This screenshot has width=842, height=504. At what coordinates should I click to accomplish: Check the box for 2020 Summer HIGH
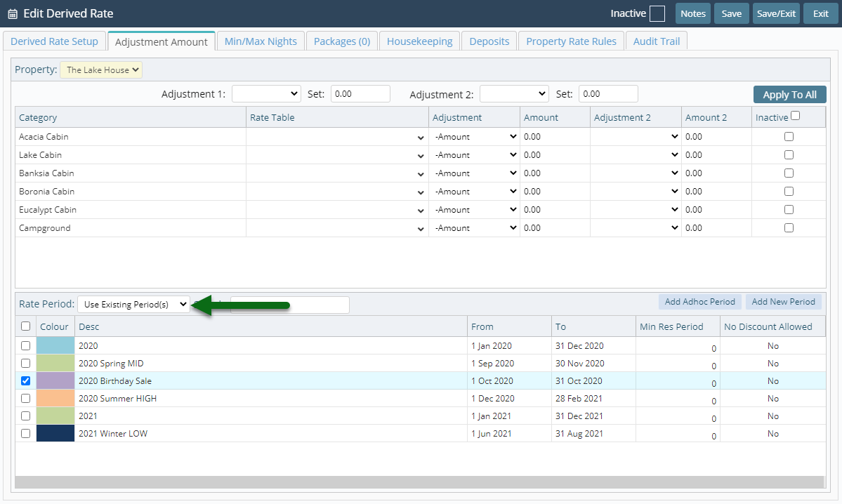(25, 398)
